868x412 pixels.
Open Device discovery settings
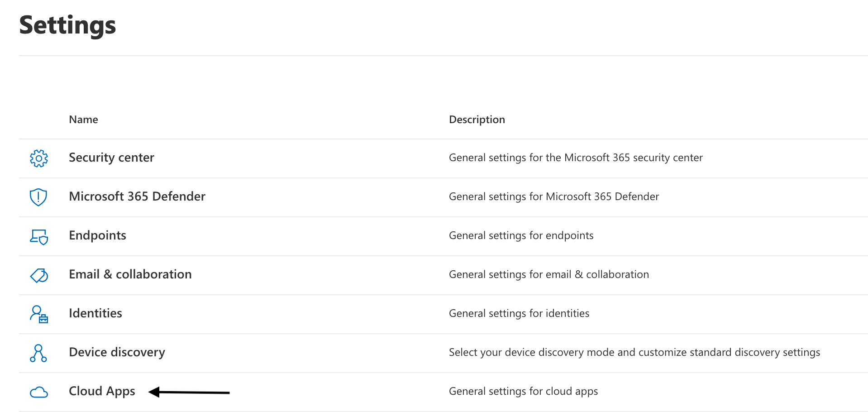[x=117, y=352]
